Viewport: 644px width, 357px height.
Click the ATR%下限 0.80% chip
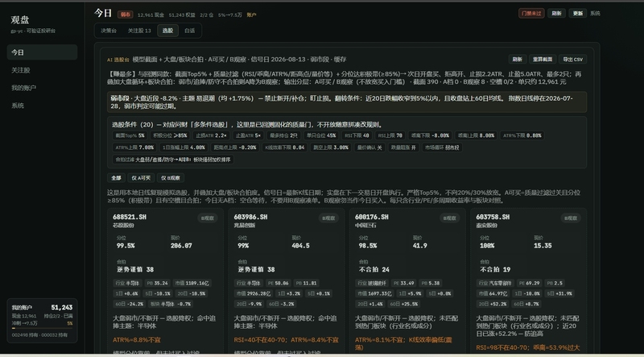click(x=522, y=135)
